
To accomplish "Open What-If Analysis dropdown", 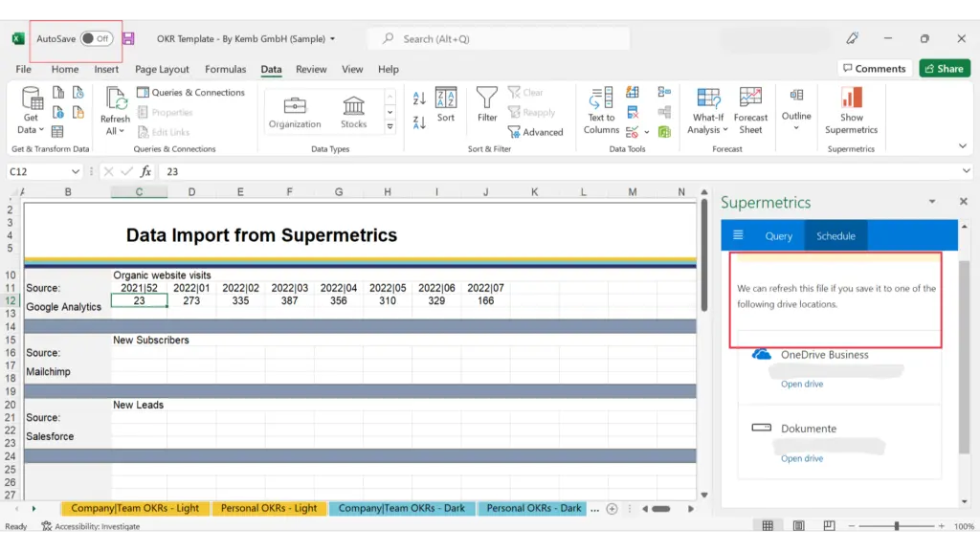I will (x=707, y=111).
